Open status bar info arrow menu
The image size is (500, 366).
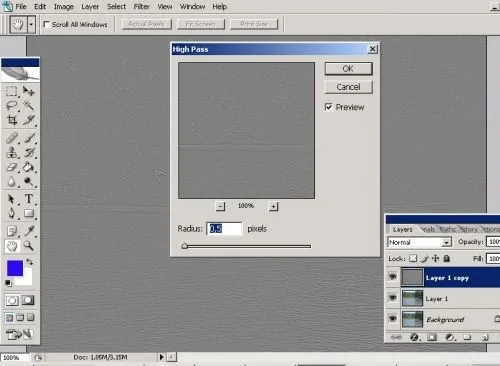[161, 357]
